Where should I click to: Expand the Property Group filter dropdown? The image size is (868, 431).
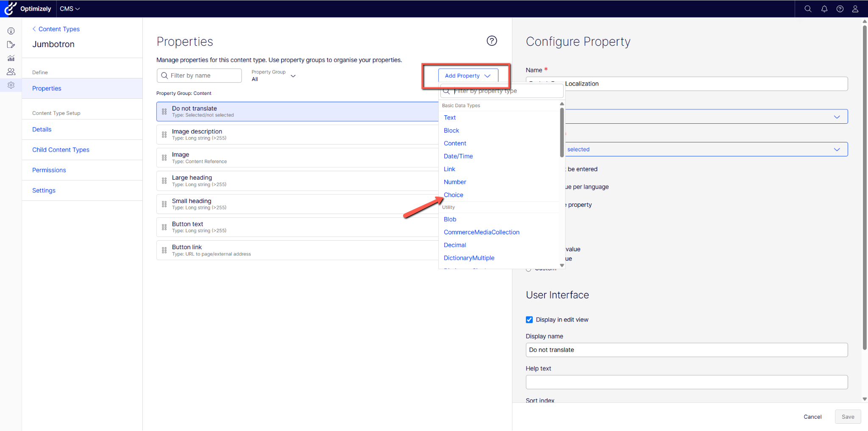pyautogui.click(x=273, y=75)
